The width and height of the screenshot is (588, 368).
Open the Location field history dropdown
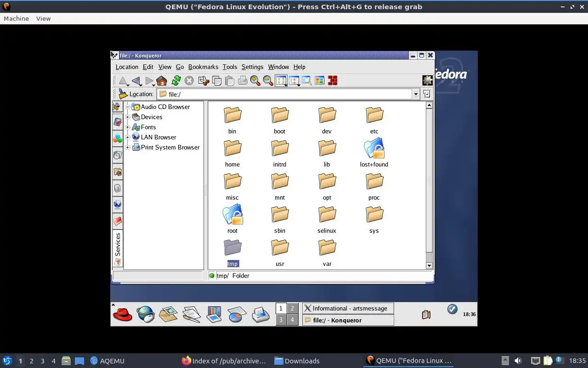point(416,94)
